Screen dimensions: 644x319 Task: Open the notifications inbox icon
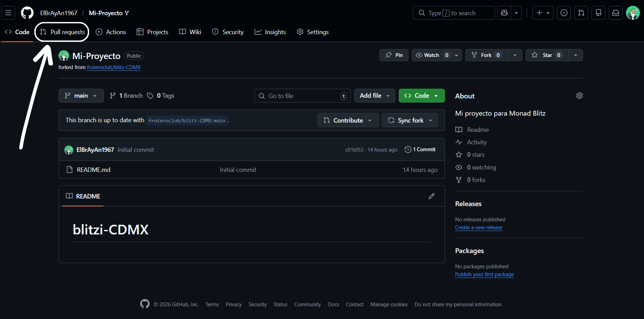[616, 13]
